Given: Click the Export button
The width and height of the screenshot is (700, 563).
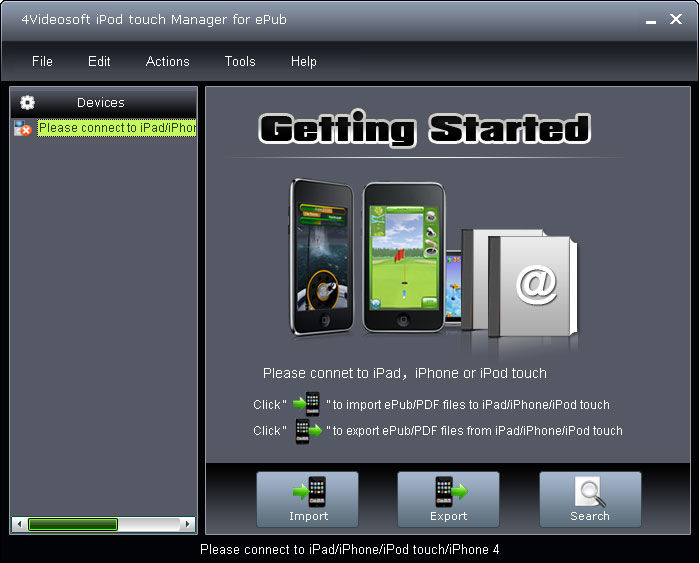Looking at the screenshot, I should [x=449, y=499].
